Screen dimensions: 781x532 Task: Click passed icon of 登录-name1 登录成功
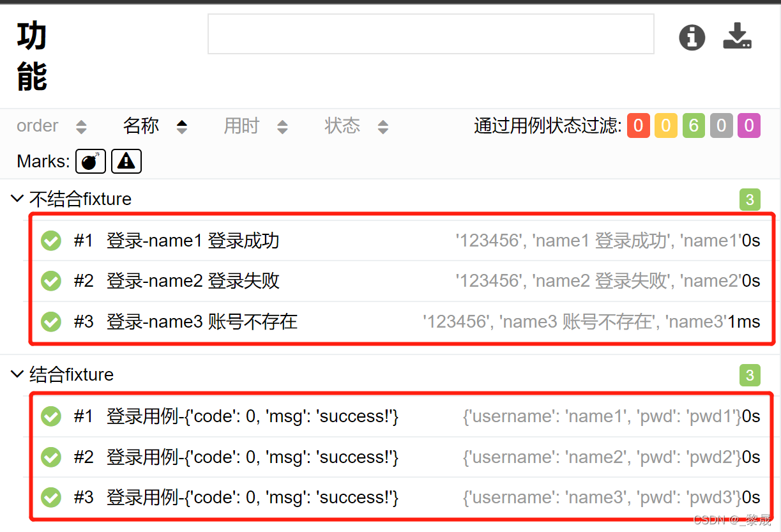[51, 241]
